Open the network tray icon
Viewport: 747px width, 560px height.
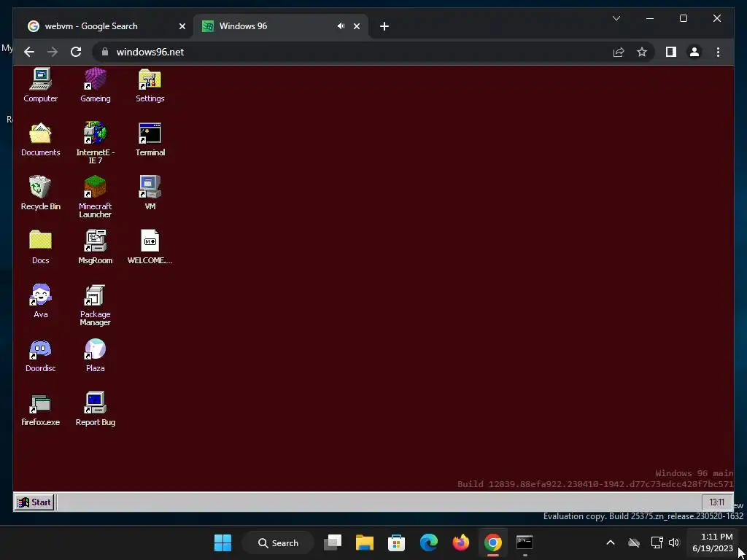click(657, 542)
